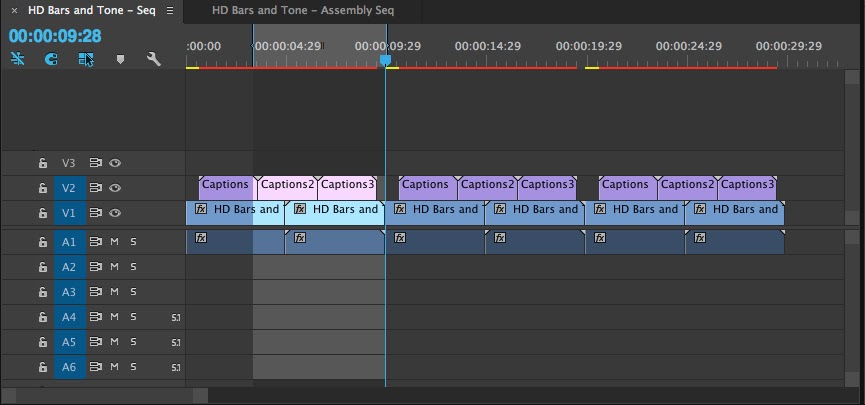Click ruler at 00:00:19:29 timecode
Image resolution: width=865 pixels, height=405 pixels.
pyautogui.click(x=589, y=46)
